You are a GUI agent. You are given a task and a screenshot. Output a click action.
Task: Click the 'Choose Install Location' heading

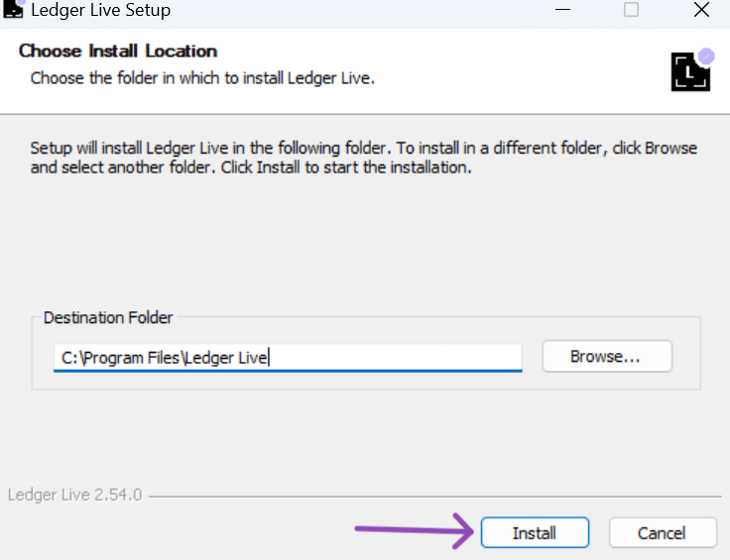[x=118, y=52]
